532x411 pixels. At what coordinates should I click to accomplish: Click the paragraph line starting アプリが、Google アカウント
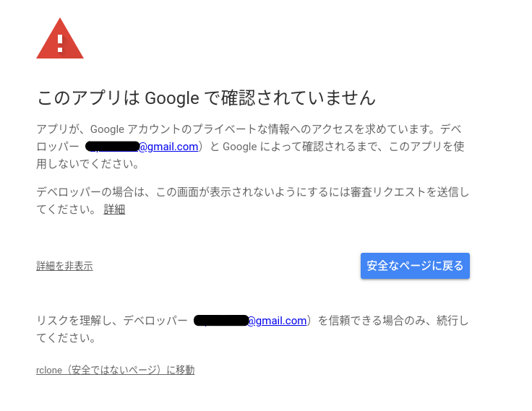tap(249, 129)
